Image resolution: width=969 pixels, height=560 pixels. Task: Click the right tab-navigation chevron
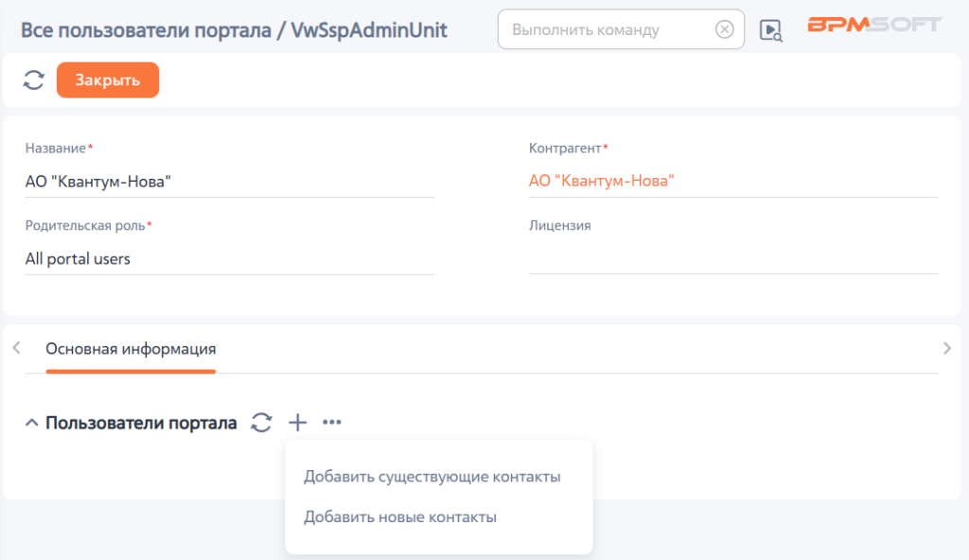click(946, 348)
